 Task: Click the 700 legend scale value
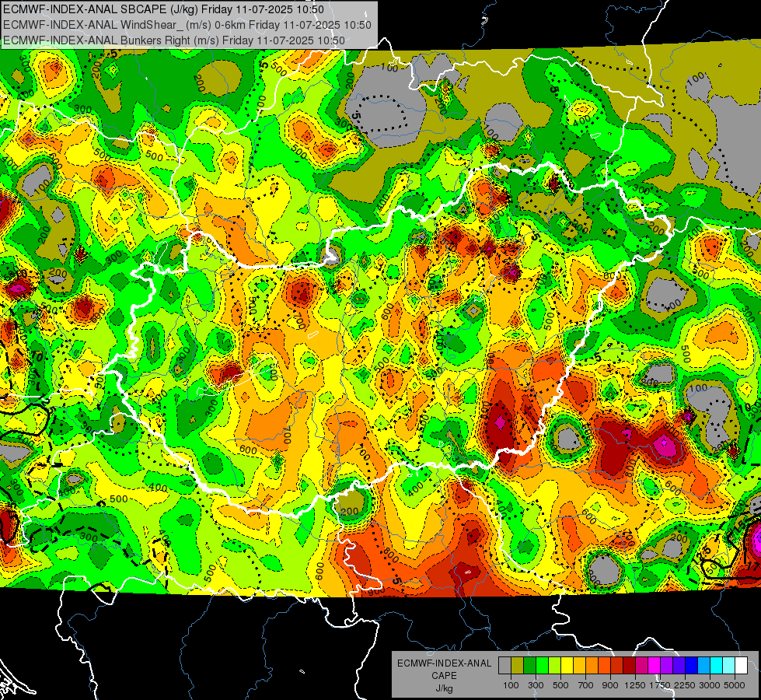click(586, 685)
